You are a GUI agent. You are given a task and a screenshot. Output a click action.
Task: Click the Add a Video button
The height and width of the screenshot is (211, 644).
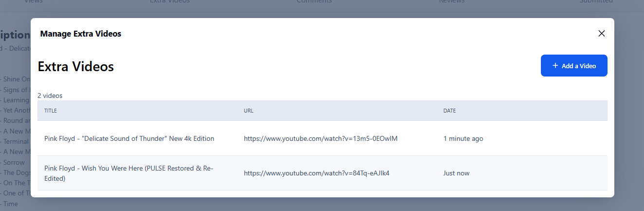point(574,66)
